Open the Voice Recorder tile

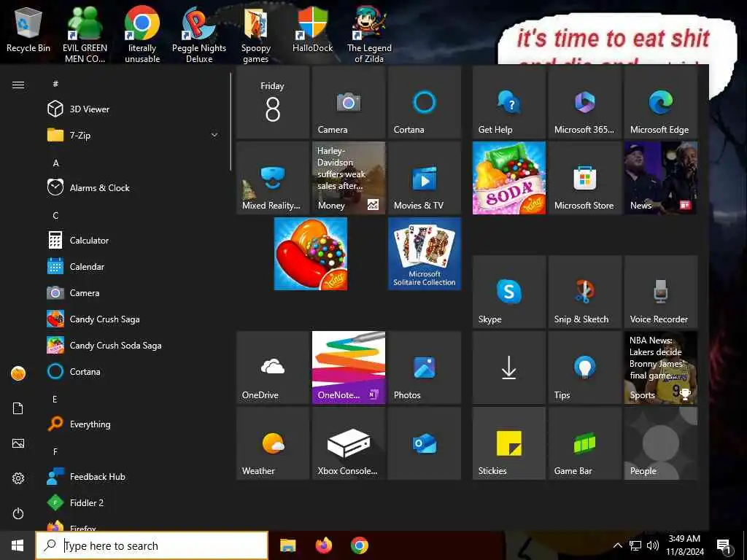pos(660,292)
